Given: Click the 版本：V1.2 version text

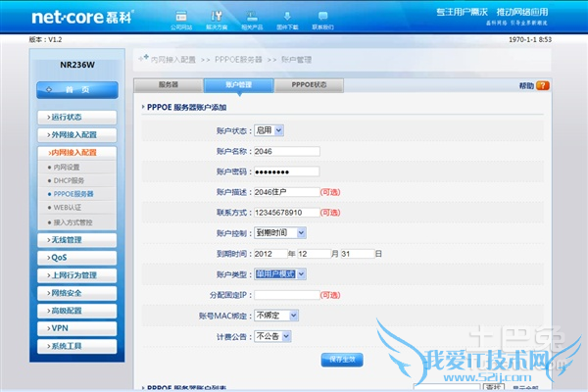Looking at the screenshot, I should coord(45,39).
